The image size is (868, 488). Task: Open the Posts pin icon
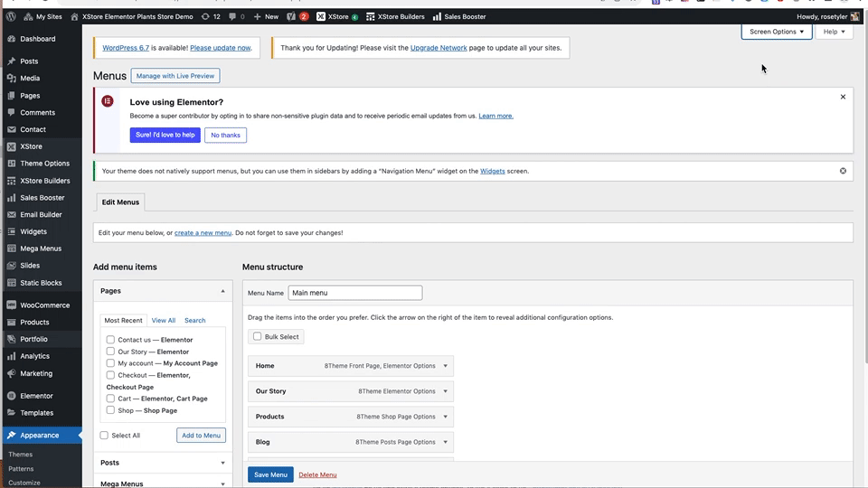tap(12, 61)
